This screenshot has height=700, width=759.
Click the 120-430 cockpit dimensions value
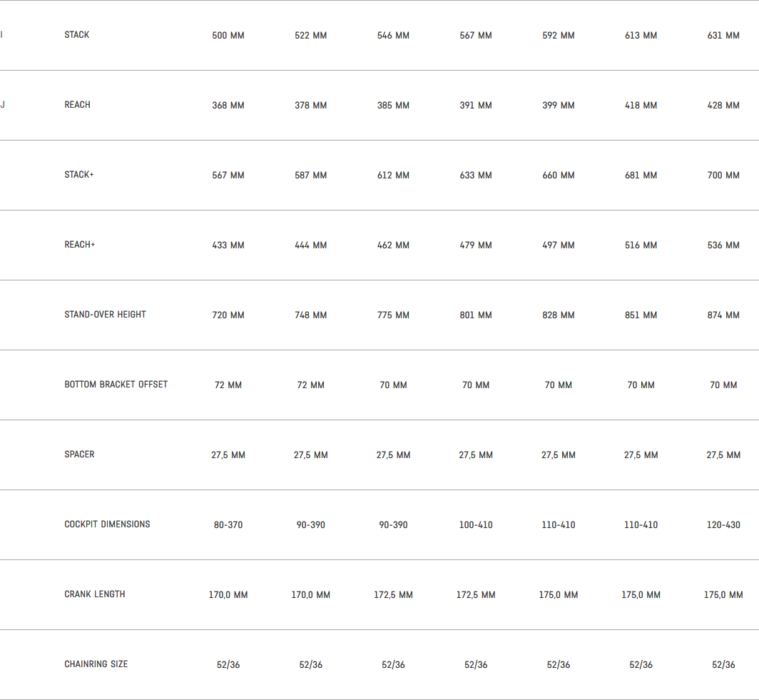[x=723, y=525]
